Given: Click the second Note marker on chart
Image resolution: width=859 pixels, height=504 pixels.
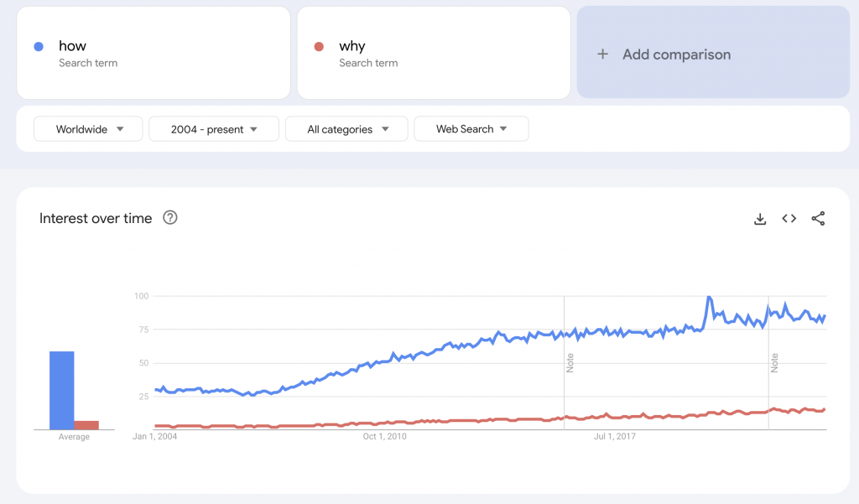Looking at the screenshot, I should tap(774, 362).
